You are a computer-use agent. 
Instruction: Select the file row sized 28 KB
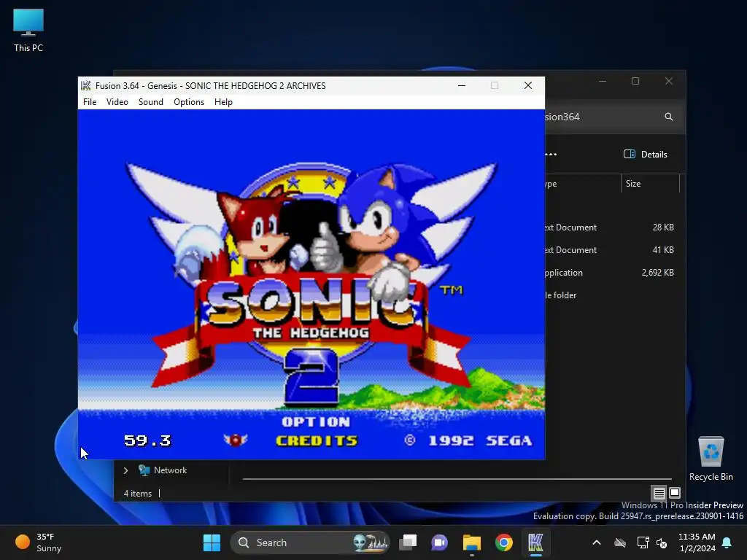point(612,227)
